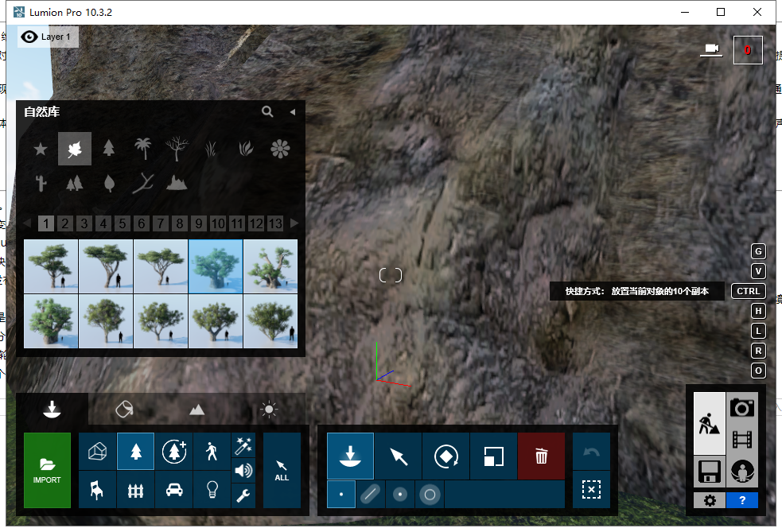Open the Landscape mountain tab
The width and height of the screenshot is (782, 532).
197,410
